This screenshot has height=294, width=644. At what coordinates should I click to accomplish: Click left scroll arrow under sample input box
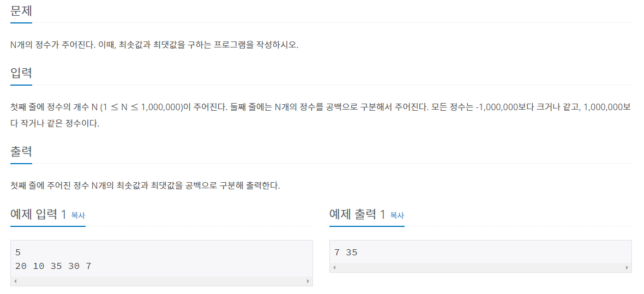pos(15,281)
